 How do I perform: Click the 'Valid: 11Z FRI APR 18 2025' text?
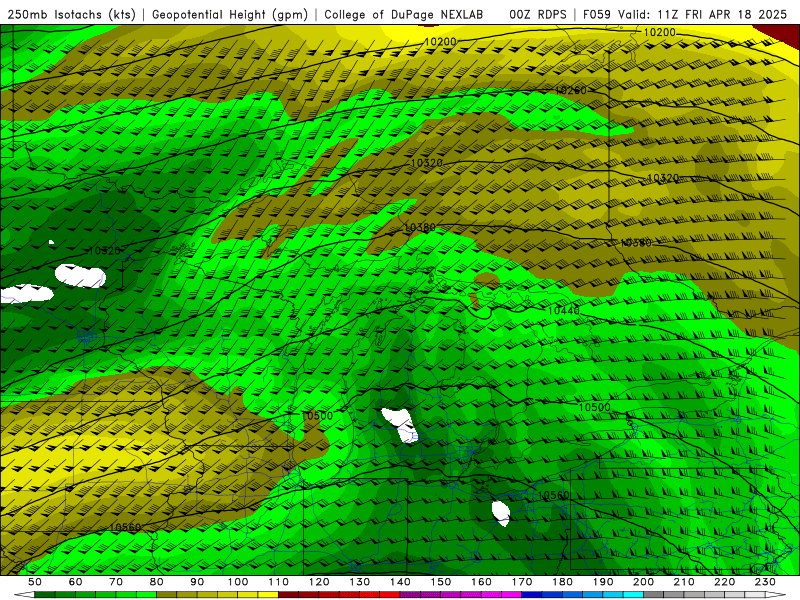click(x=703, y=15)
